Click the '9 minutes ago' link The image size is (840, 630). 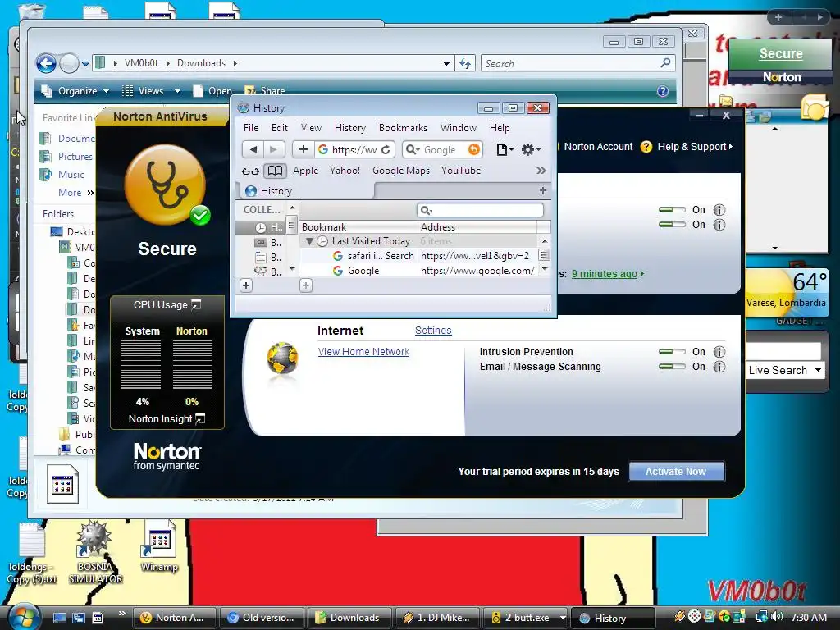tap(605, 274)
